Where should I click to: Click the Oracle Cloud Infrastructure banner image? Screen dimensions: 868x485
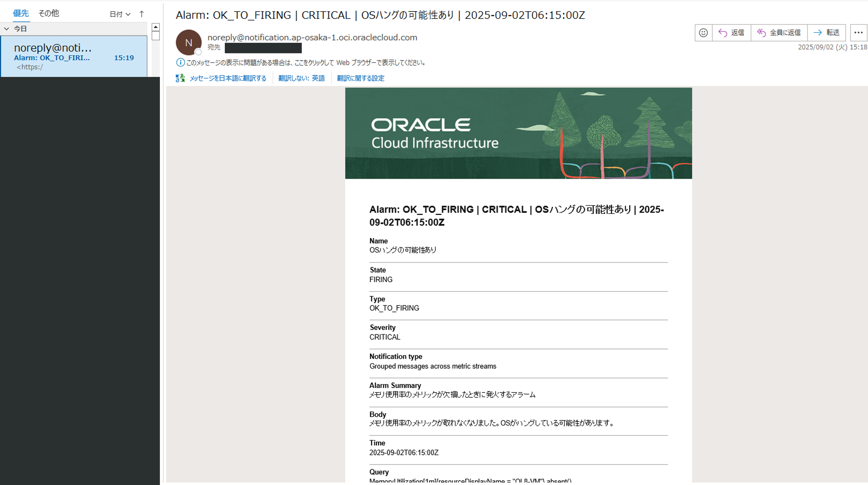click(518, 133)
